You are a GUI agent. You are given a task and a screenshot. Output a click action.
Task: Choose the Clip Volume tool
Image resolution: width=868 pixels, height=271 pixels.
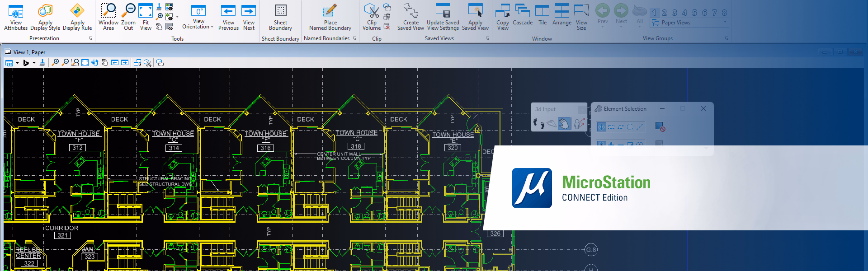(x=372, y=16)
